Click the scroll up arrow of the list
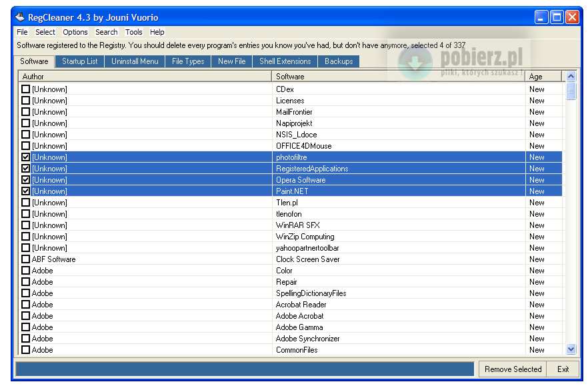Screen dimensions: 588x392 tap(571, 77)
